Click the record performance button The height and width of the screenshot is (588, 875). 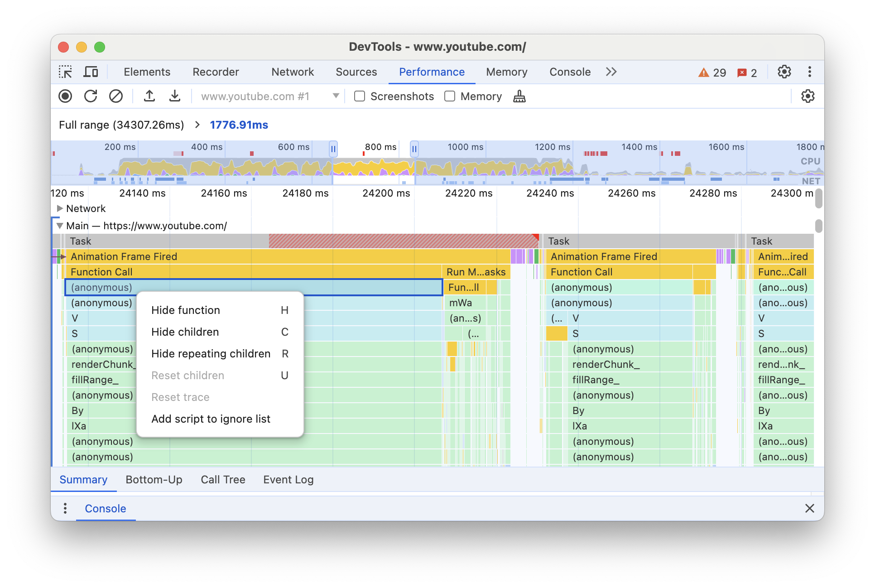point(66,96)
